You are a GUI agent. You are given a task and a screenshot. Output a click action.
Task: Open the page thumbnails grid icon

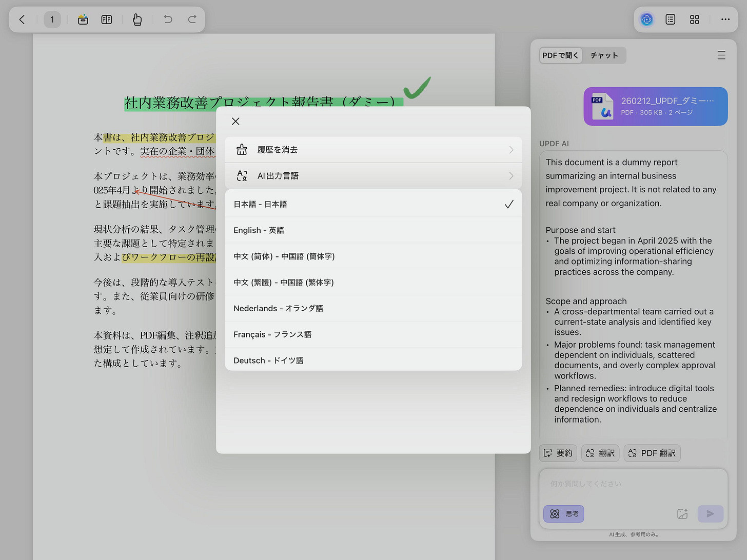point(695,19)
